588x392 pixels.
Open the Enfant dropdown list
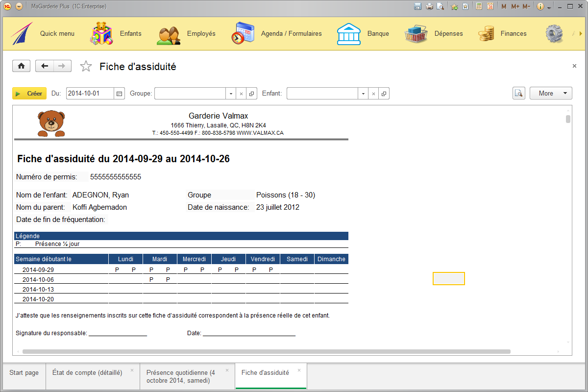pyautogui.click(x=363, y=93)
